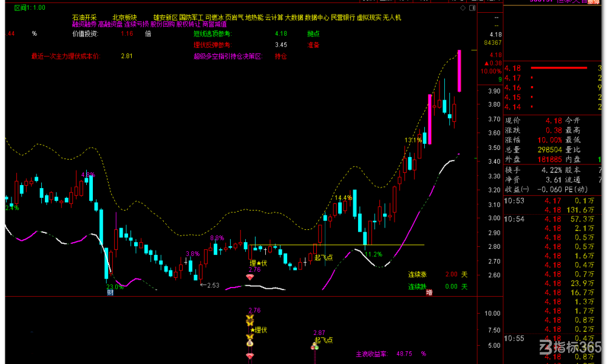Click the ★埋伏 label in indicator pane
Viewport: 607px width, 364px height.
coord(259,330)
